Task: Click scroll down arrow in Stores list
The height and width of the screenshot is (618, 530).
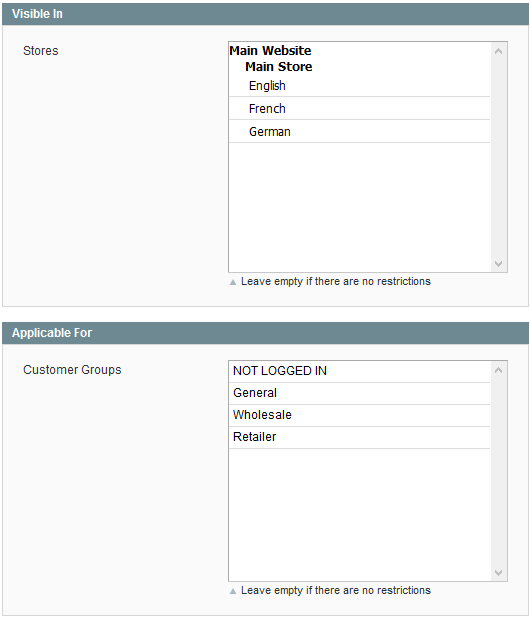Action: [x=498, y=263]
